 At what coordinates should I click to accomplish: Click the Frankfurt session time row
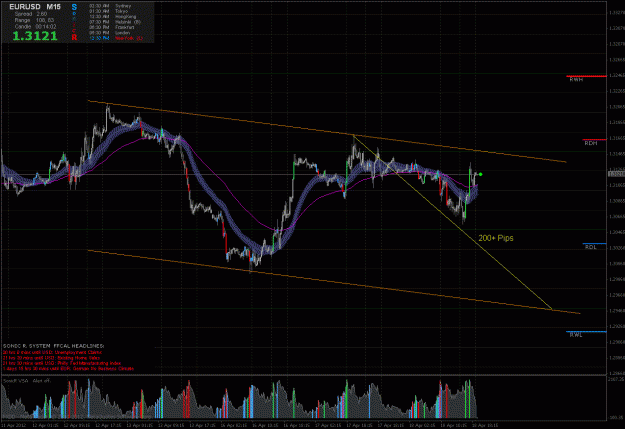tap(112, 27)
